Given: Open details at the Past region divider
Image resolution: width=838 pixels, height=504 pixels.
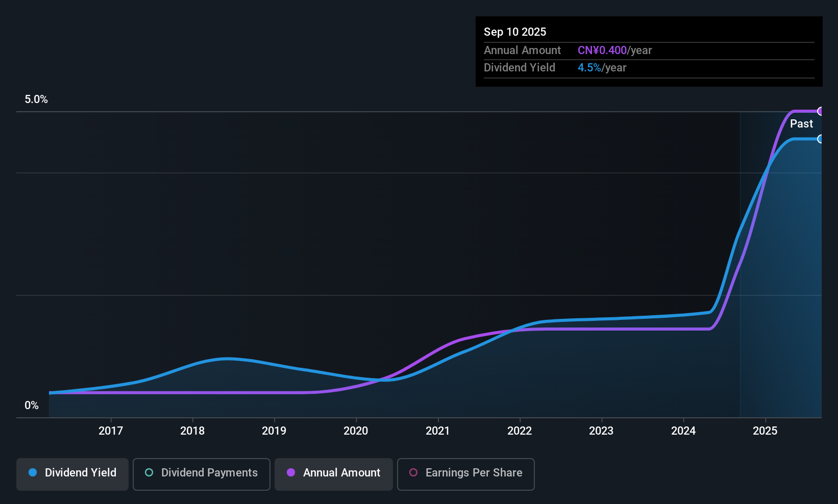Looking at the screenshot, I should [x=740, y=255].
